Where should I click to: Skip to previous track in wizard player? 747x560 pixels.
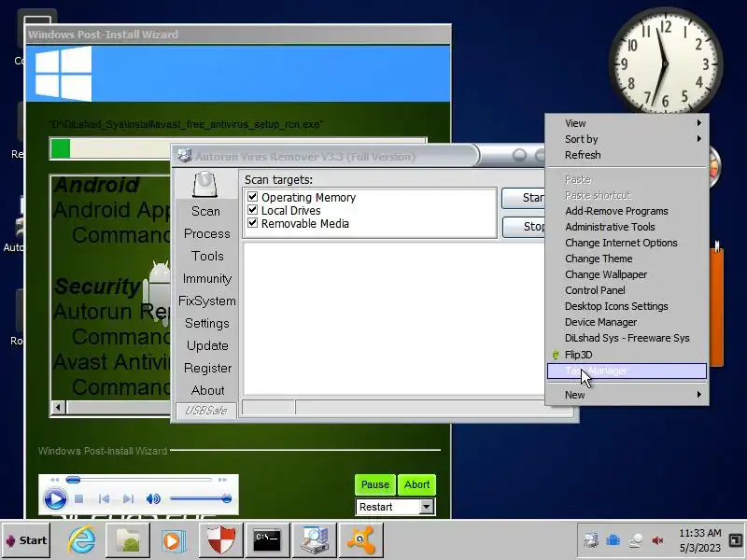point(104,499)
